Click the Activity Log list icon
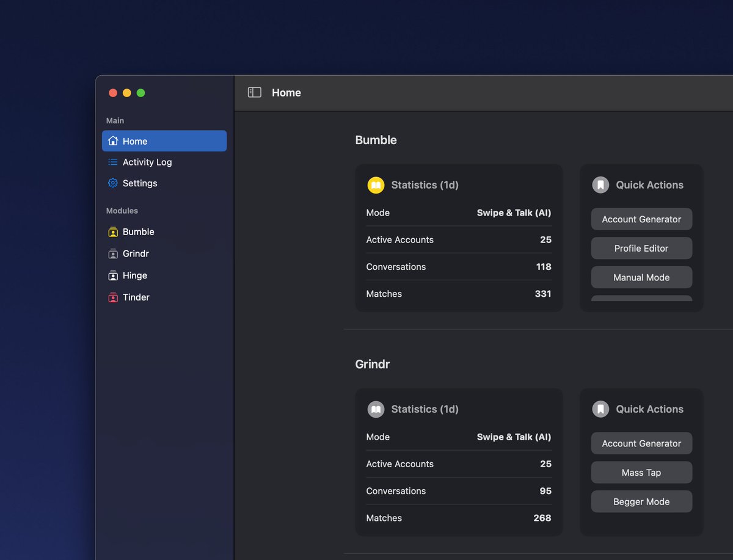 coord(113,162)
